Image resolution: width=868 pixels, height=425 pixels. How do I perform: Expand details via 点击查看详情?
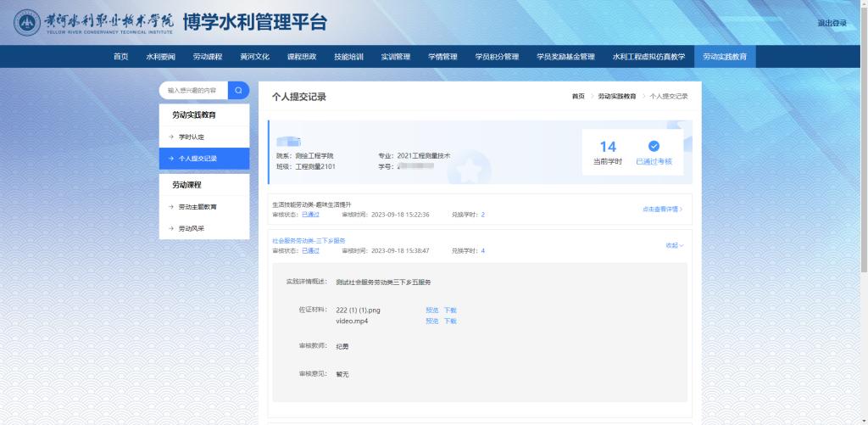(662, 209)
